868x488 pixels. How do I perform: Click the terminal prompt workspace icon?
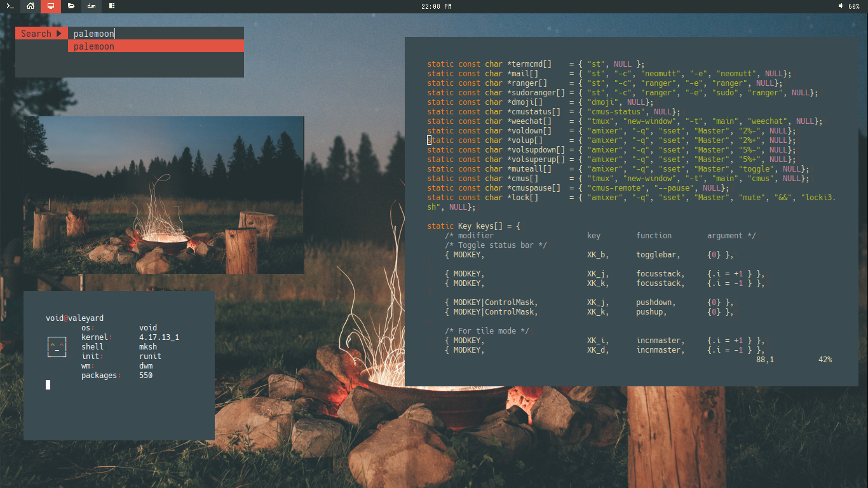click(x=10, y=6)
